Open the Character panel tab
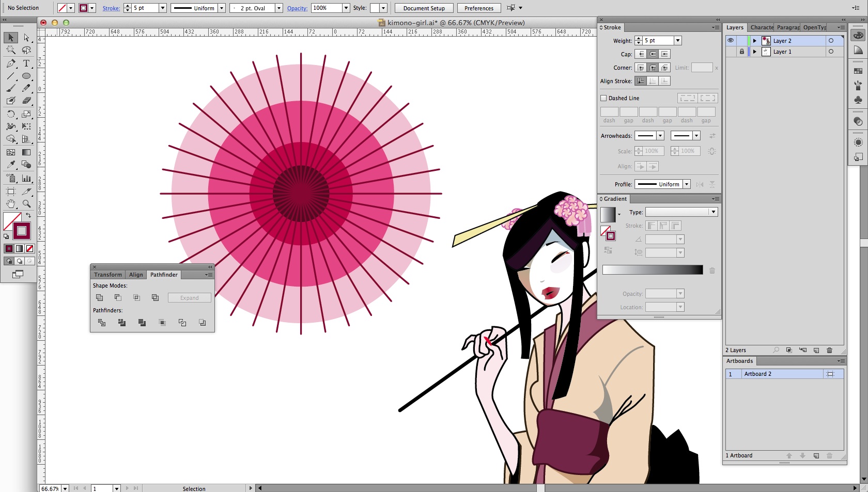The width and height of the screenshot is (868, 492). [x=762, y=27]
